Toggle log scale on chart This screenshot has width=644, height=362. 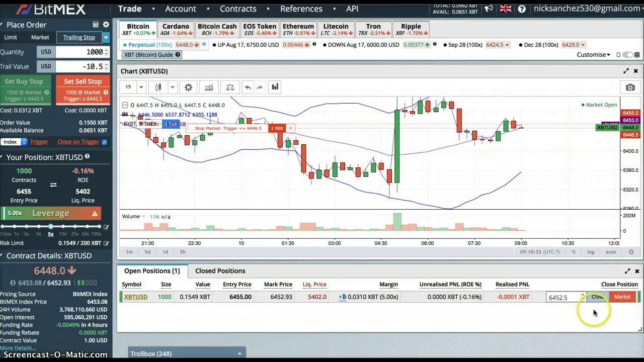(x=591, y=252)
